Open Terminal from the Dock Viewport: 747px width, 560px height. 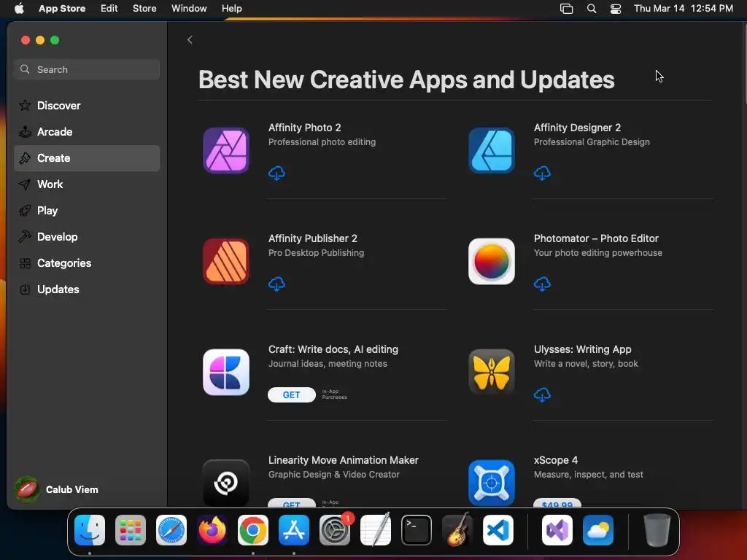(417, 530)
